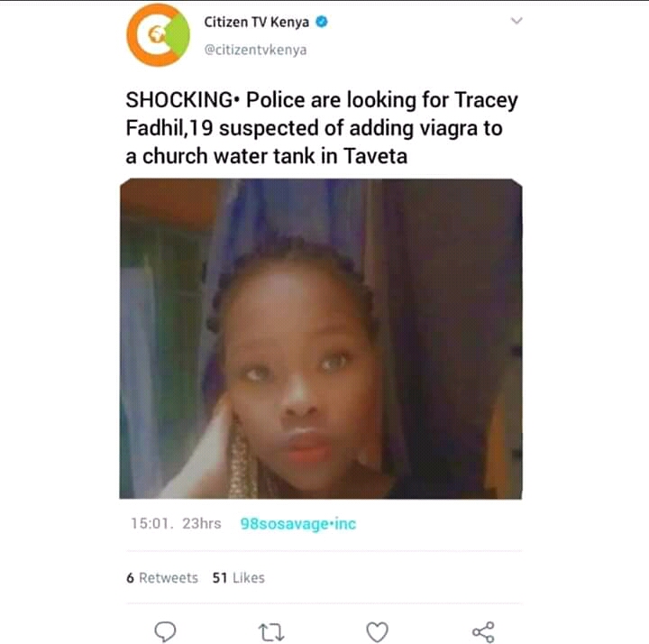649x644 pixels.
Task: Open the 98sosavage·inc source link
Action: (298, 523)
